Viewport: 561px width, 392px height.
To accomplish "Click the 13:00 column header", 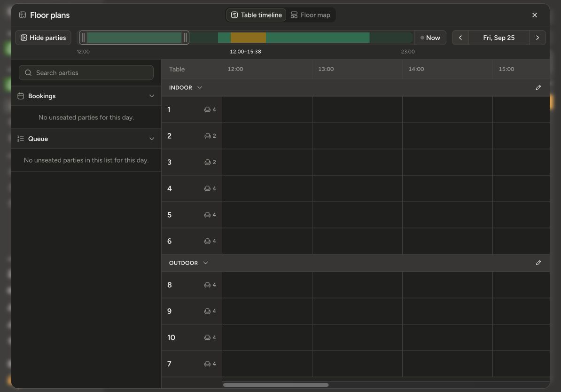I will [326, 69].
